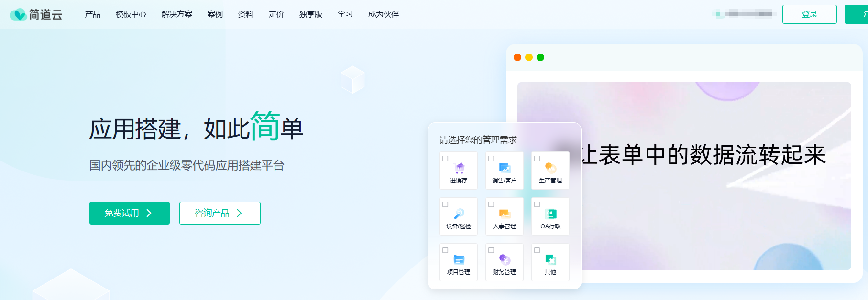Select the 销售/客户 chart icon

pos(505,168)
